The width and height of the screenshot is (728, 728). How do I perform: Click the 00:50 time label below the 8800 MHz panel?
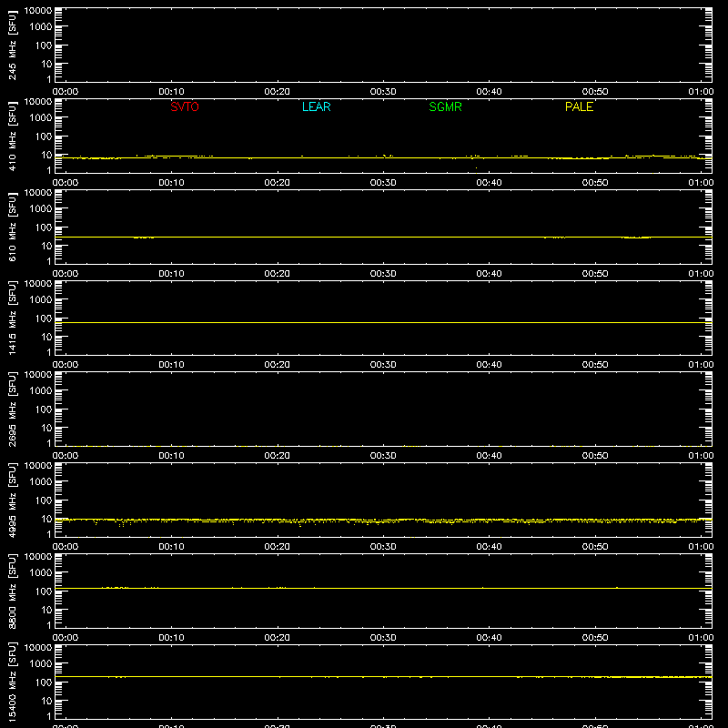pyautogui.click(x=595, y=638)
